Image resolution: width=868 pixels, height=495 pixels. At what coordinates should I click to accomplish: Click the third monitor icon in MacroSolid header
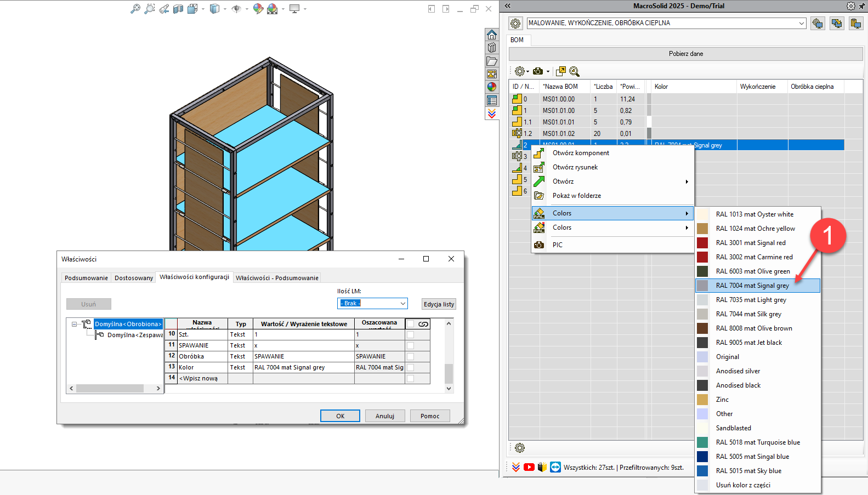(x=856, y=24)
